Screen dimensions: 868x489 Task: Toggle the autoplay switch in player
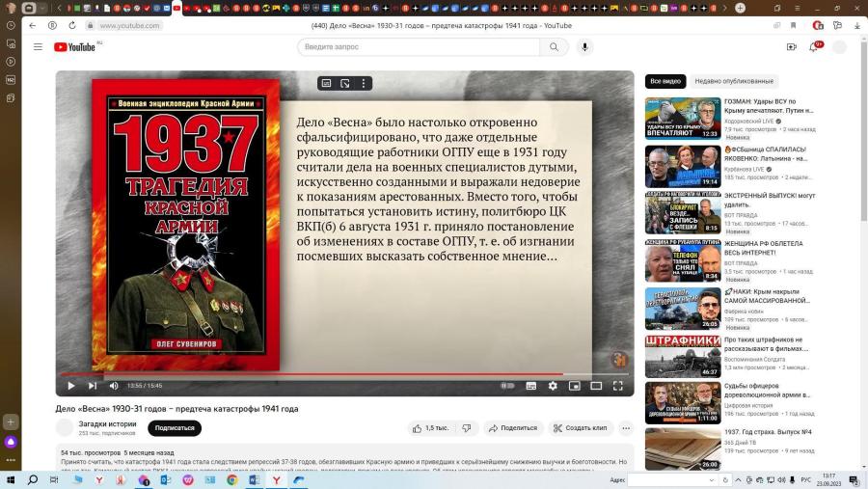[x=507, y=386]
